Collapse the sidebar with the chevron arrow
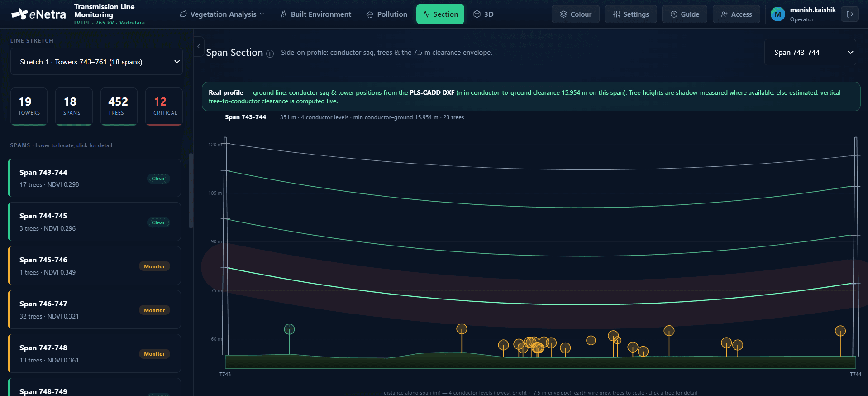This screenshot has width=868, height=396. [x=199, y=46]
